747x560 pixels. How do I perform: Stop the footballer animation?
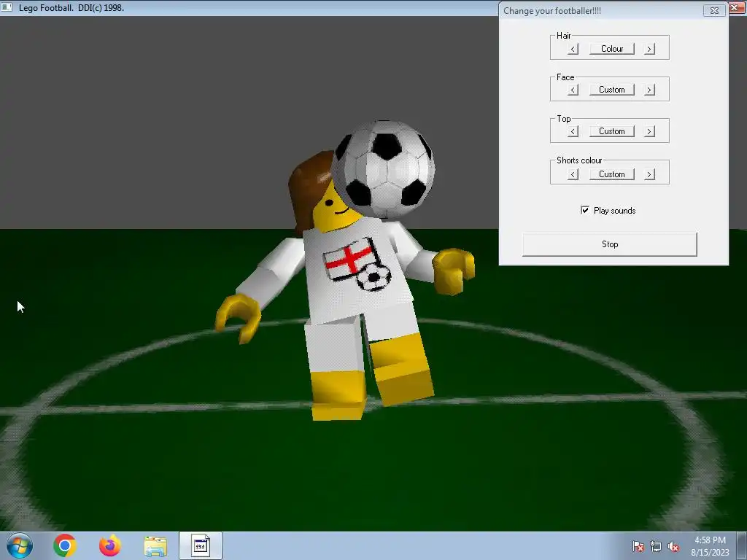(x=610, y=244)
